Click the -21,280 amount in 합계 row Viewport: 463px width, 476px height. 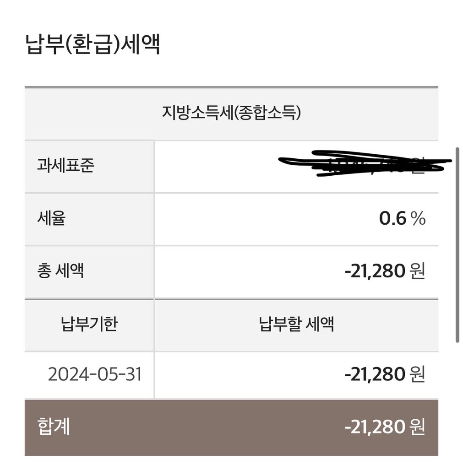[375, 427]
